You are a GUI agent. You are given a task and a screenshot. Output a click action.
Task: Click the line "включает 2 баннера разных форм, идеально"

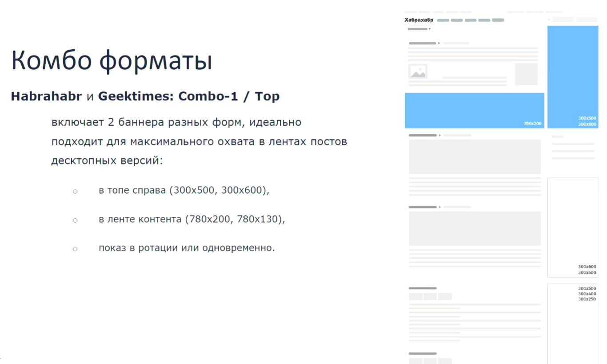[x=176, y=122]
